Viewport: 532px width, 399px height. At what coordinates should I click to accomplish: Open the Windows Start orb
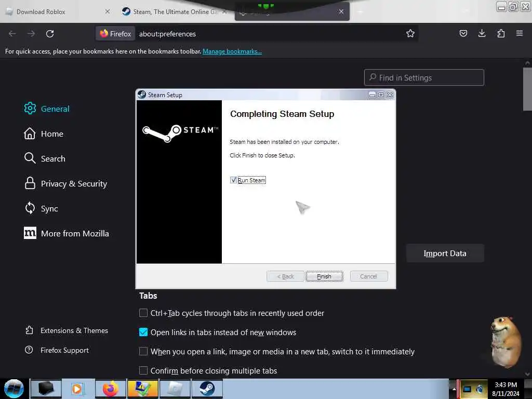tap(14, 389)
